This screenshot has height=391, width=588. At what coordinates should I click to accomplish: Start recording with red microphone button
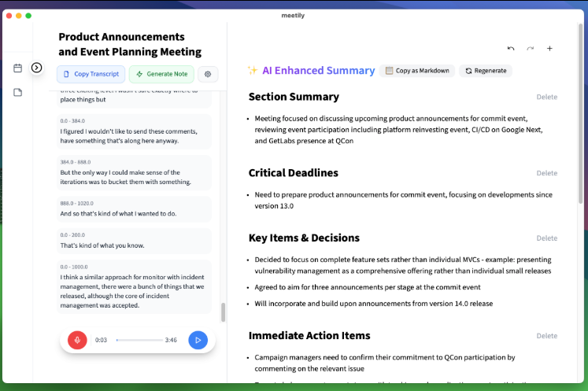(x=77, y=340)
